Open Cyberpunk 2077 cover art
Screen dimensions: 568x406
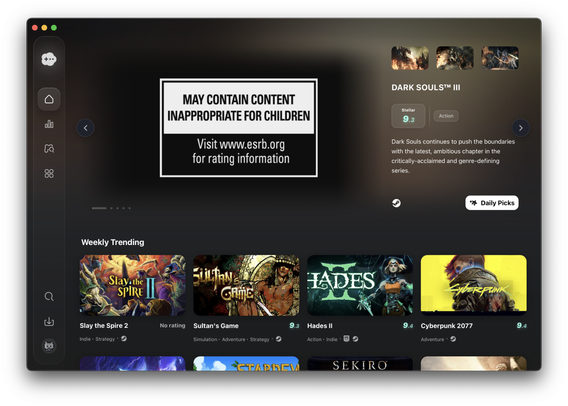click(x=474, y=285)
